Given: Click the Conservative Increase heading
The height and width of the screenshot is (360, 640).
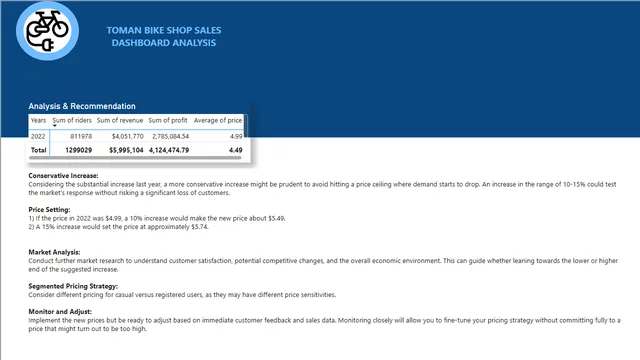Looking at the screenshot, I should [x=63, y=176].
